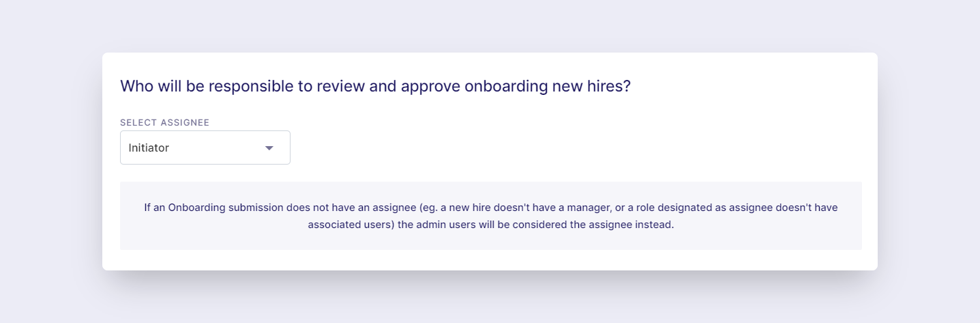This screenshot has width=980, height=323.
Task: Click the "SELECT ASSIGNEE" field label
Action: tap(164, 123)
